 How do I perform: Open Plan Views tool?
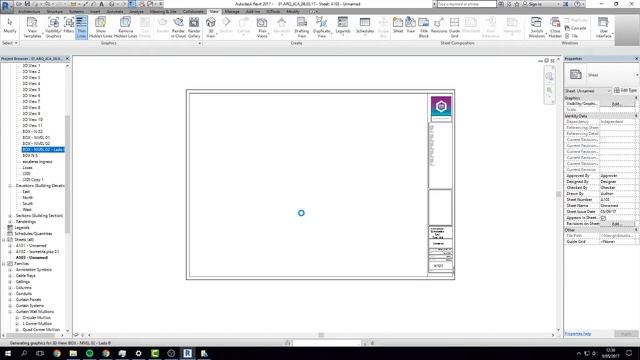coord(262,27)
